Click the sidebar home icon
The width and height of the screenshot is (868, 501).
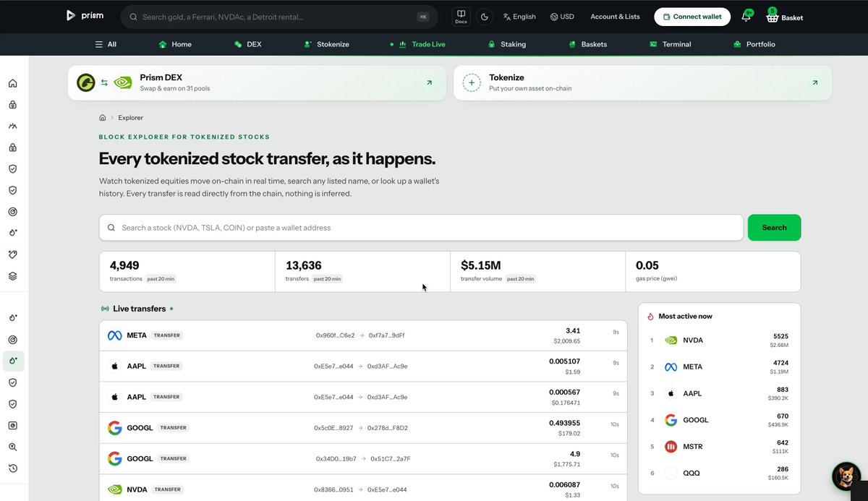click(x=13, y=83)
